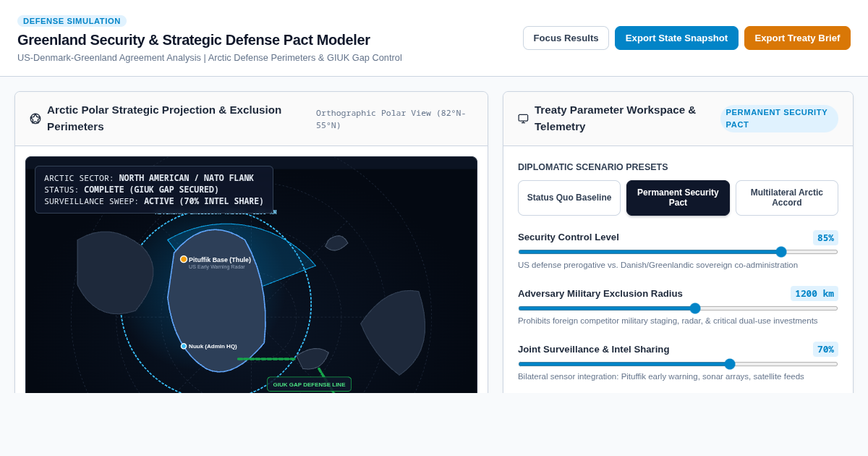Image resolution: width=868 pixels, height=456 pixels.
Task: Click 'SURVEILLANCE SWEEP: ACTIVE (70% INTEL SHARE)' line
Action: coord(154,201)
